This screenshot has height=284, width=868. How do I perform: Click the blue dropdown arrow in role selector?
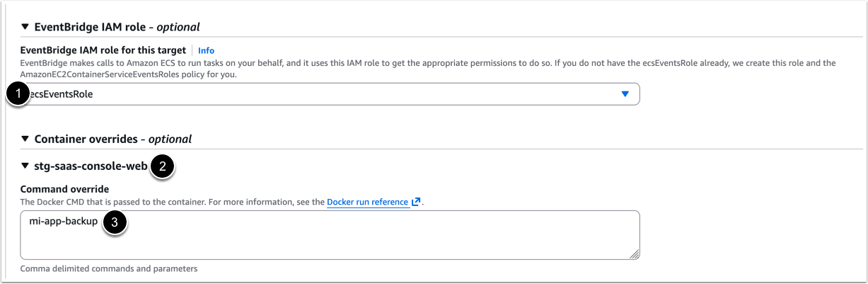[625, 94]
